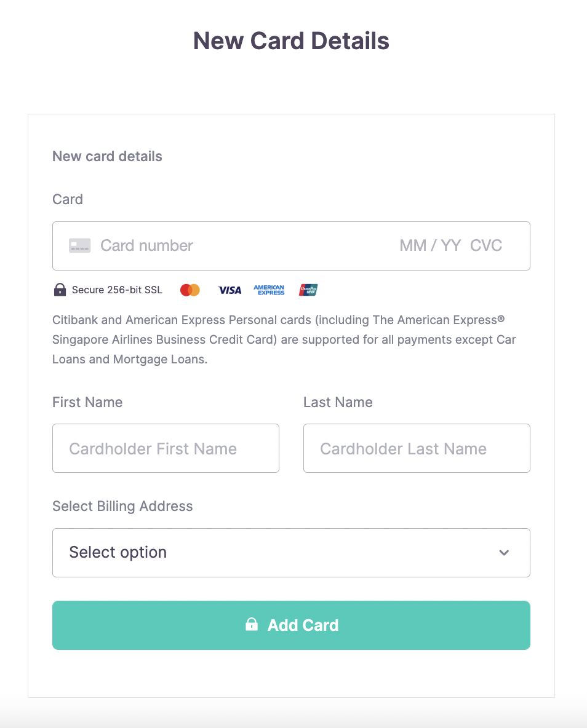Click the American Express logo icon

pos(269,290)
